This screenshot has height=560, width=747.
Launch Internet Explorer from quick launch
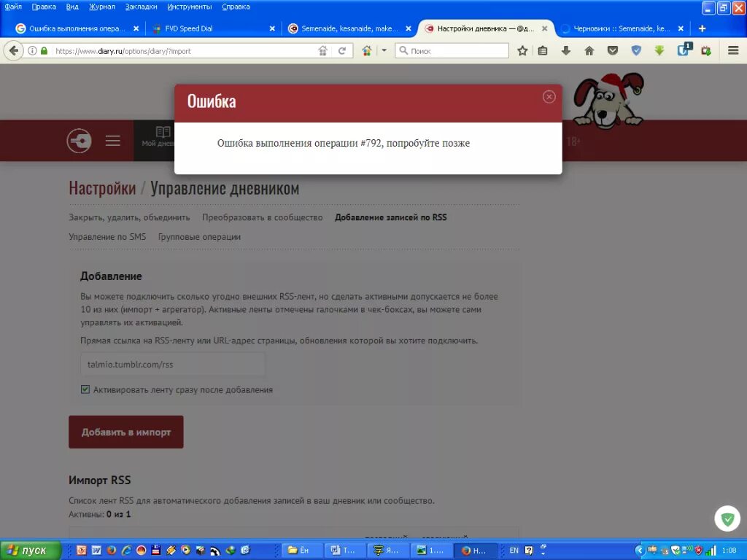pyautogui.click(x=126, y=551)
